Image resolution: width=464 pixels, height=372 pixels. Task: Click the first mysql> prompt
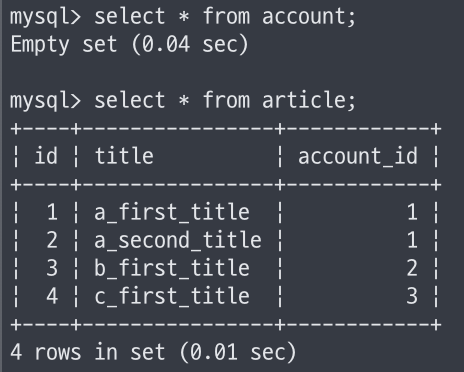tap(46, 18)
